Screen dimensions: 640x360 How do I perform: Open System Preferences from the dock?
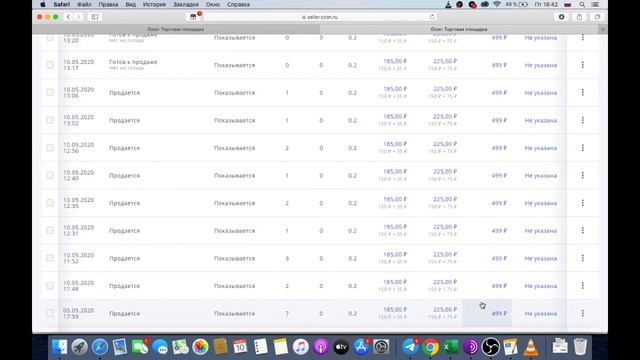(381, 347)
